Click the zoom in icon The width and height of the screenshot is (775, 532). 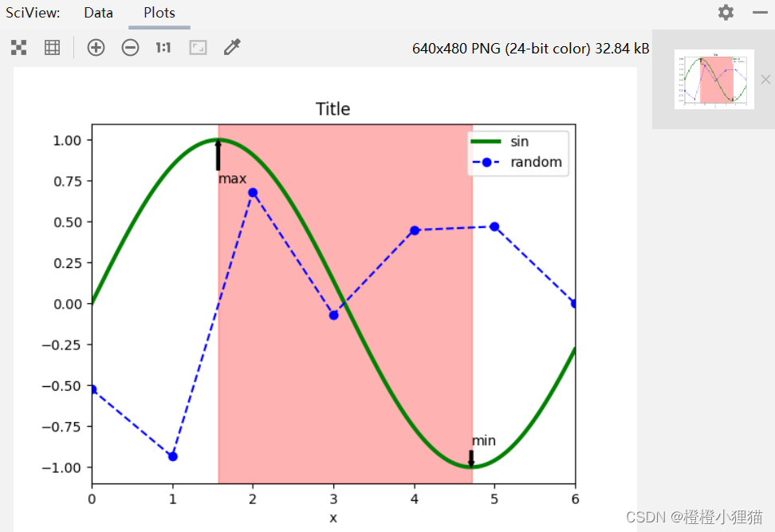tap(96, 48)
